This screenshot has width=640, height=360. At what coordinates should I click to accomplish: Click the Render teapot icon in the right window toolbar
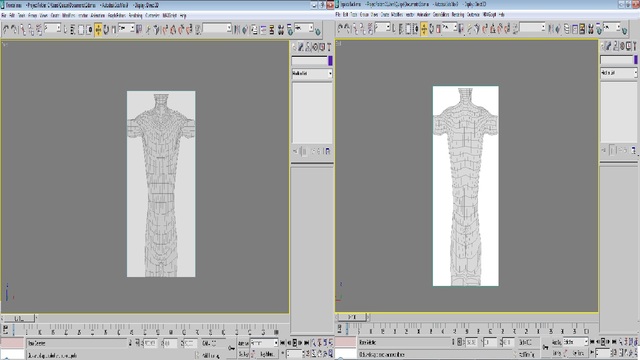[x=624, y=30]
